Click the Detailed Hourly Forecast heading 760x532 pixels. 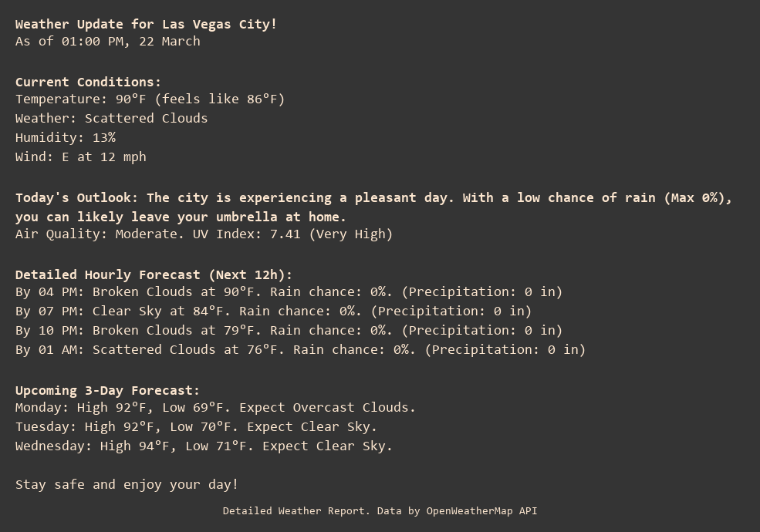(154, 274)
